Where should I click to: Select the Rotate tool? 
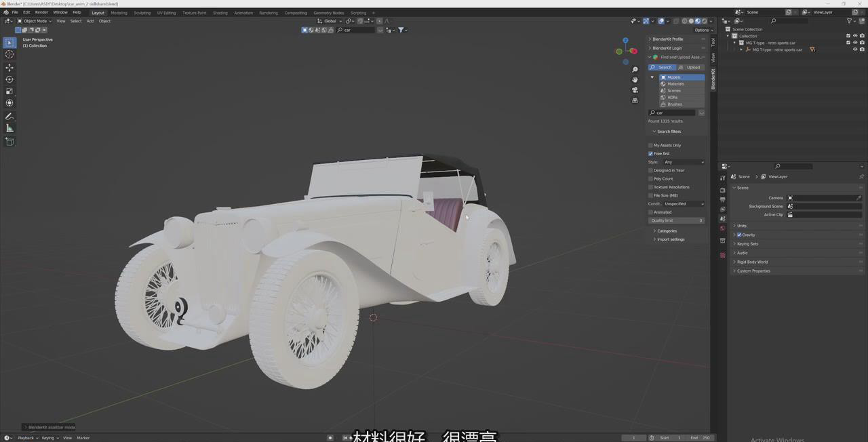[x=9, y=79]
